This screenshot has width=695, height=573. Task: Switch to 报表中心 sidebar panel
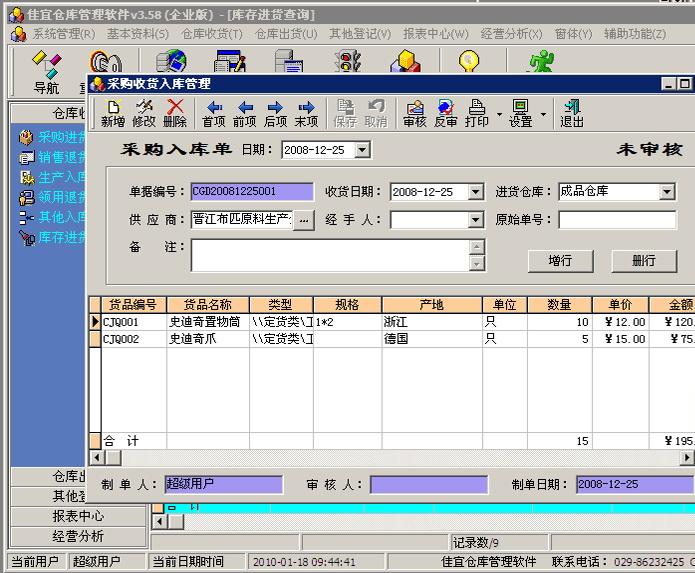pos(78,516)
